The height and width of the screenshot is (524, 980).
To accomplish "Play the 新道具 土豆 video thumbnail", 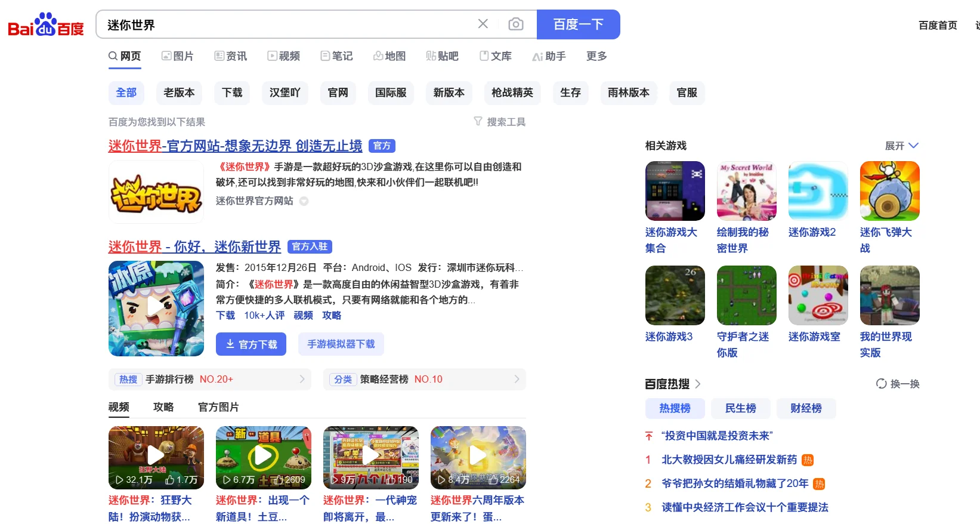I will pos(264,457).
